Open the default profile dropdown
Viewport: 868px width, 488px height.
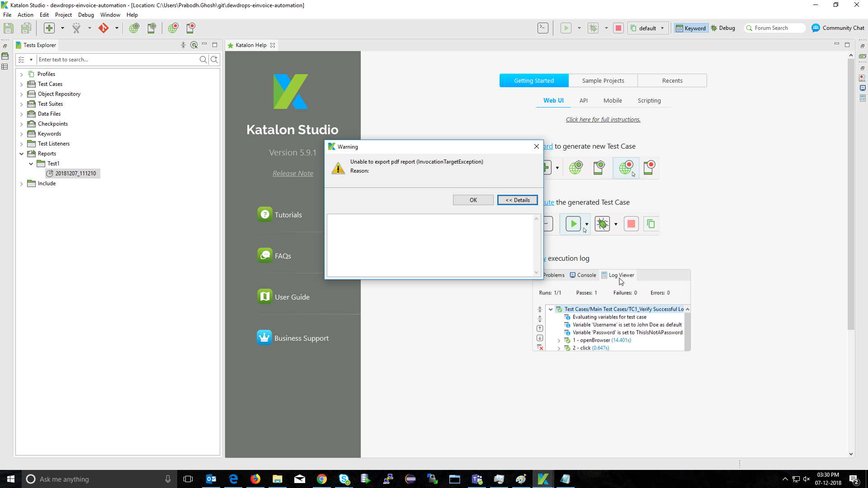[662, 28]
